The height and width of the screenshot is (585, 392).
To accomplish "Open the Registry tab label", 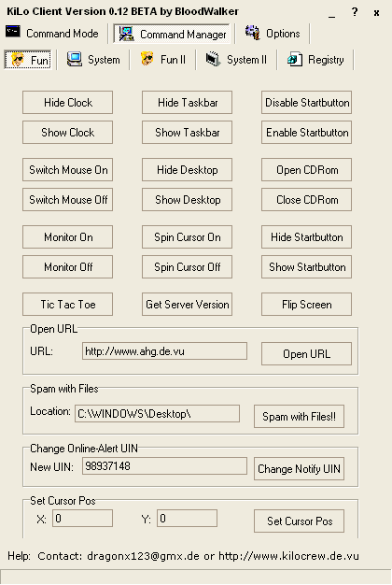I will [x=326, y=60].
